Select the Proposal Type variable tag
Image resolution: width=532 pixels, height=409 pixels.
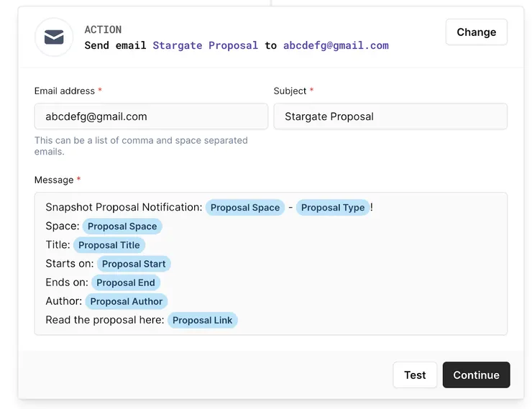[x=333, y=208]
